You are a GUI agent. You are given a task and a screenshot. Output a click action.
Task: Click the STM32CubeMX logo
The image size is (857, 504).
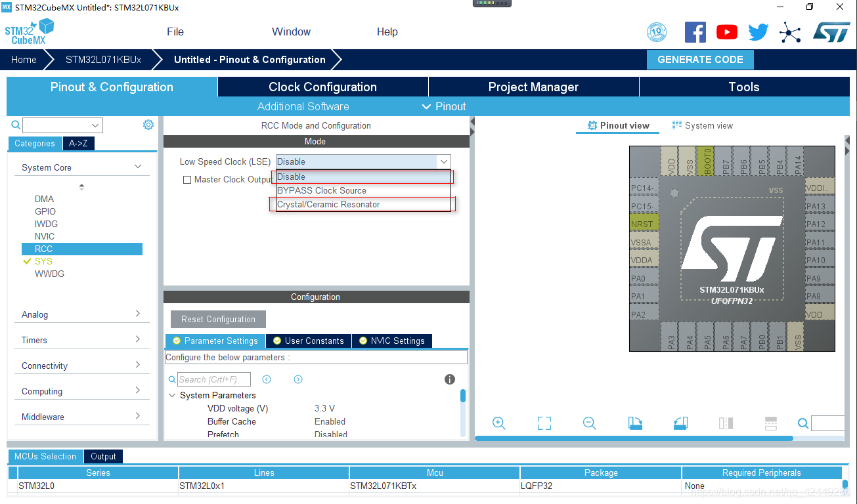pyautogui.click(x=29, y=31)
